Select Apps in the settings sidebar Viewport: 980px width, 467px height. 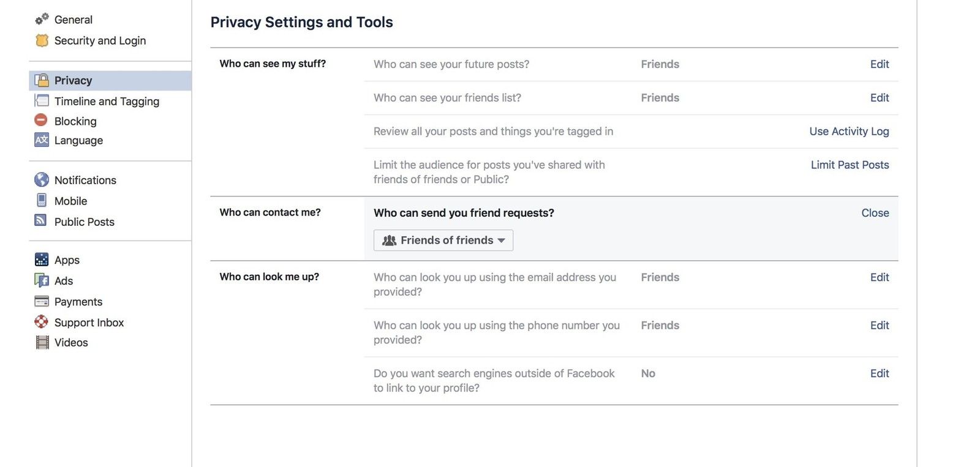click(67, 260)
